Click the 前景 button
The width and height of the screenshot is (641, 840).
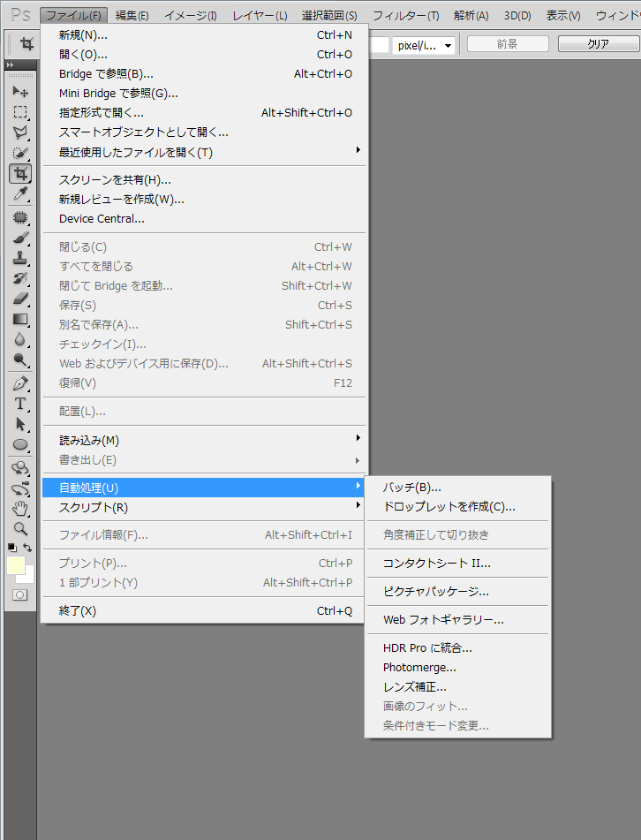[x=508, y=44]
